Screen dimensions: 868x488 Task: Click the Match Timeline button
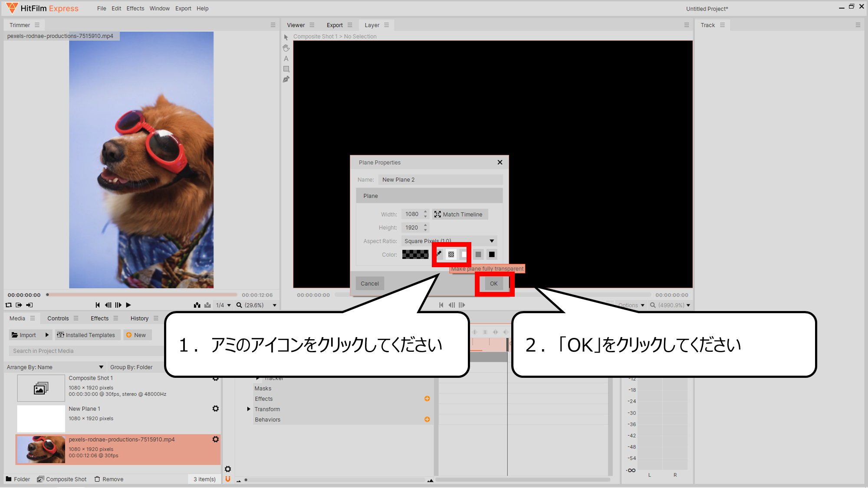click(459, 214)
